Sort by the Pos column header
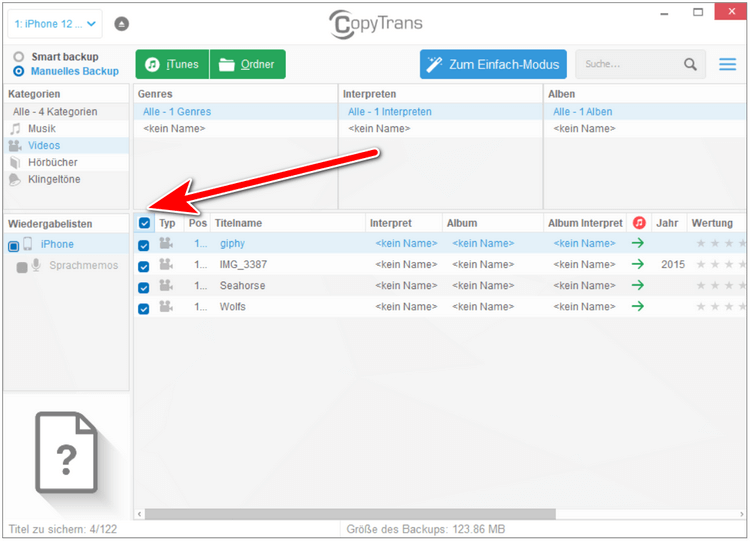The width and height of the screenshot is (750, 541). (x=198, y=223)
